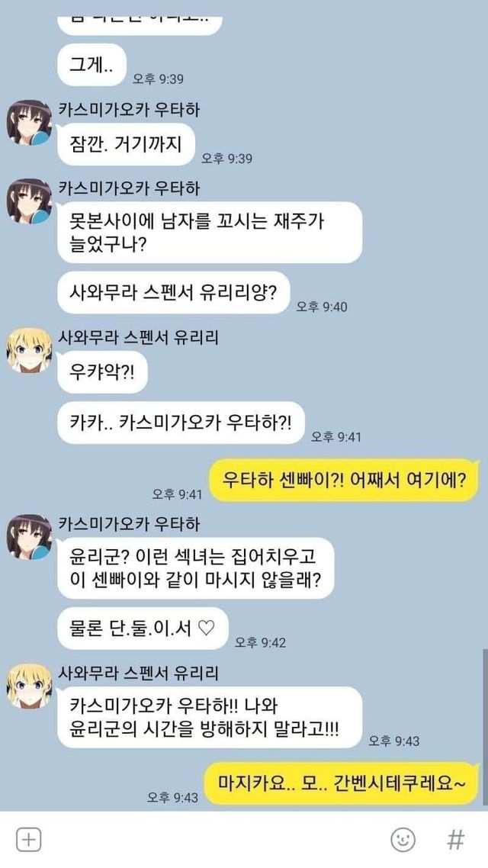Select the '그게..' message bubble
The height and width of the screenshot is (868, 488).
tap(91, 65)
